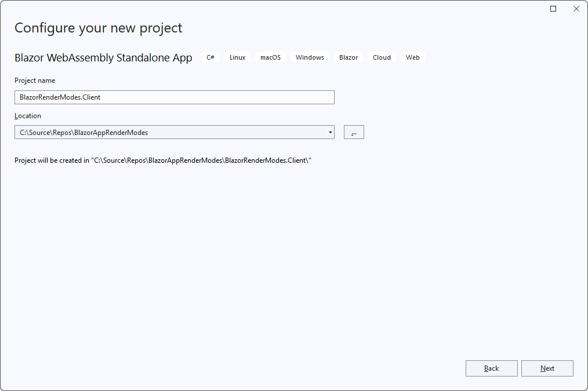Click the Back button
This screenshot has width=588, height=391.
point(491,368)
